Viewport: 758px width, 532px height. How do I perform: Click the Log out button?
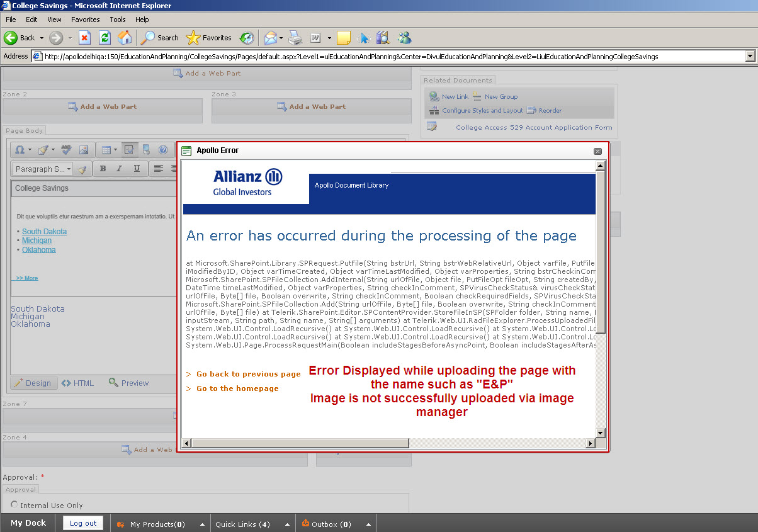83,523
